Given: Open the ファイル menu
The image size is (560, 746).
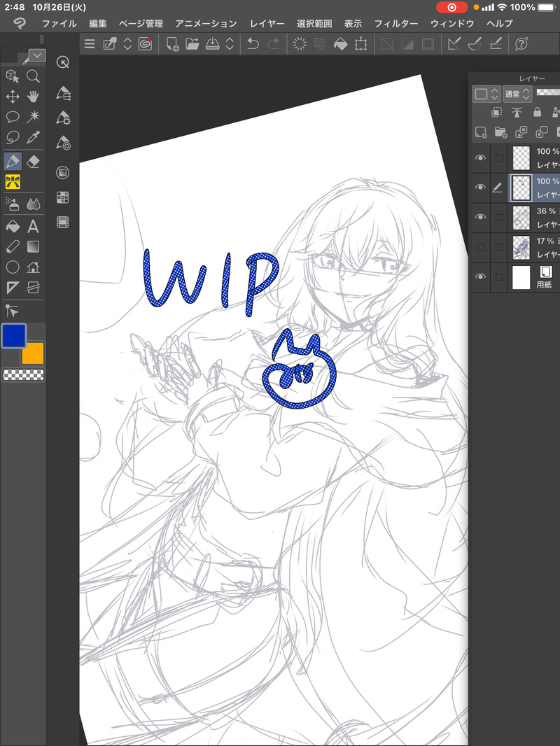Looking at the screenshot, I should tap(59, 23).
